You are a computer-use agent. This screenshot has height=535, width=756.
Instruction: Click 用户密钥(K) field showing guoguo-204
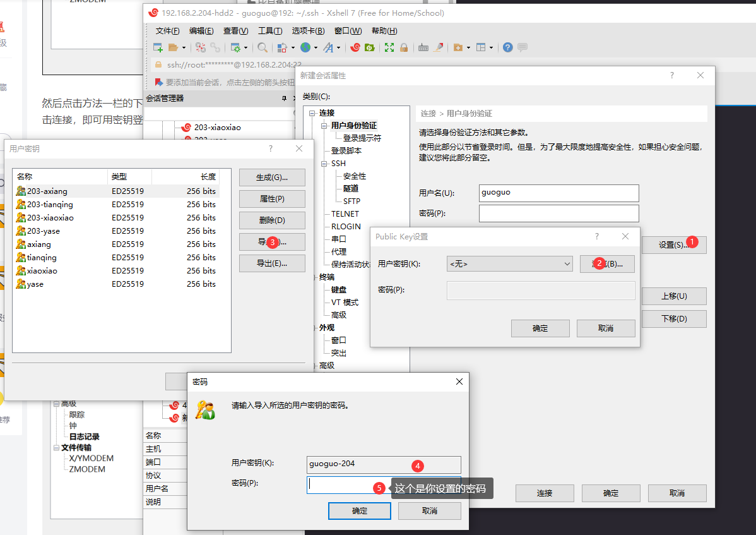pyautogui.click(x=384, y=464)
